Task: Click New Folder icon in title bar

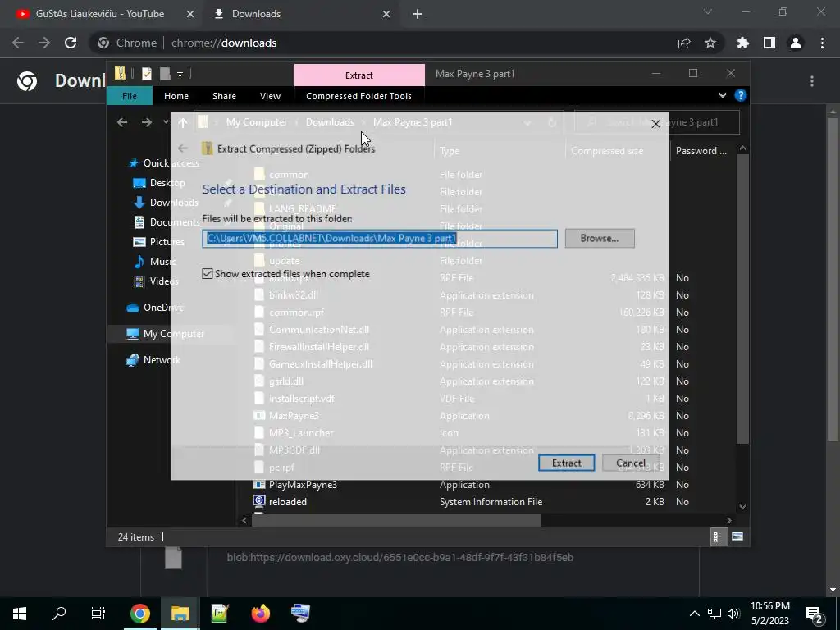Action: (x=165, y=73)
